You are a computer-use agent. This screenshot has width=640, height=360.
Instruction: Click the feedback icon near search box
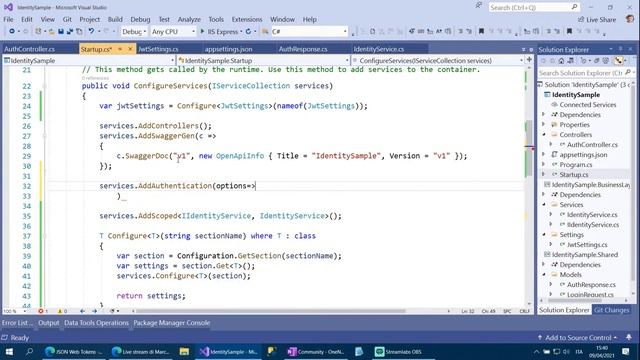(478, 6)
